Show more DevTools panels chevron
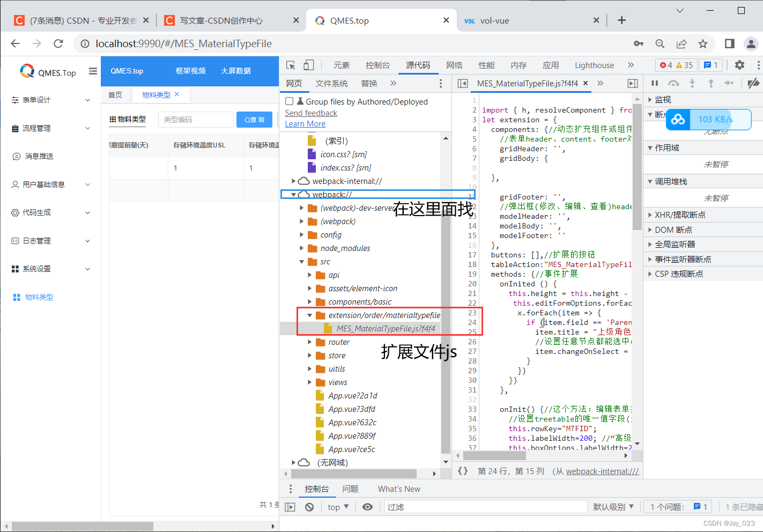Image resolution: width=763 pixels, height=532 pixels. pyautogui.click(x=631, y=65)
